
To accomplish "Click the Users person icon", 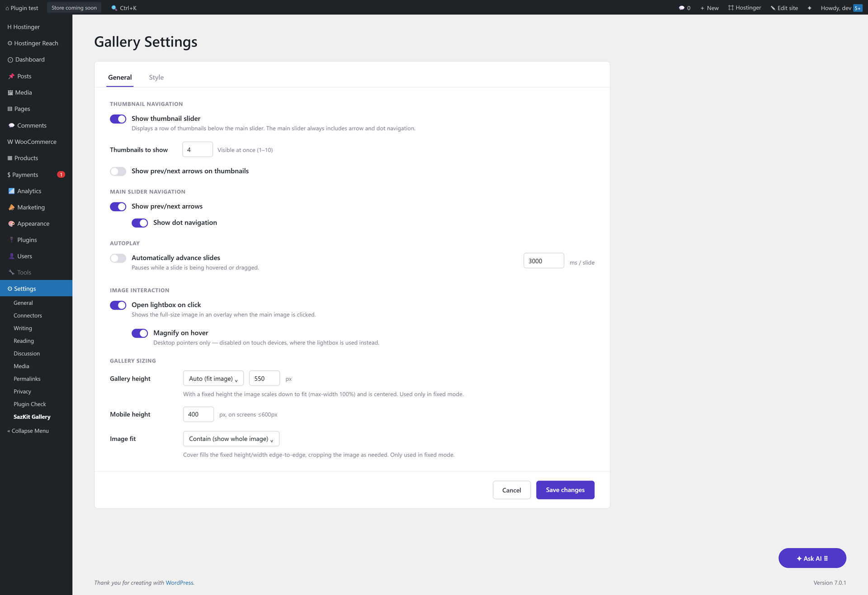I will (11, 256).
